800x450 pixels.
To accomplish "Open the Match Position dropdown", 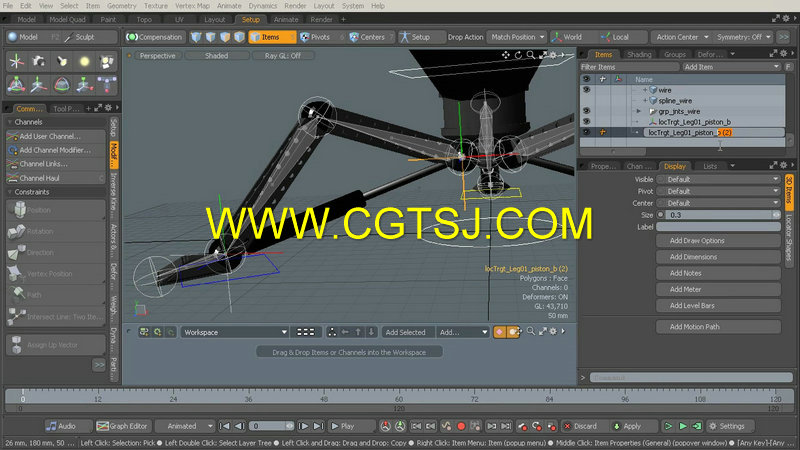I will tap(517, 37).
